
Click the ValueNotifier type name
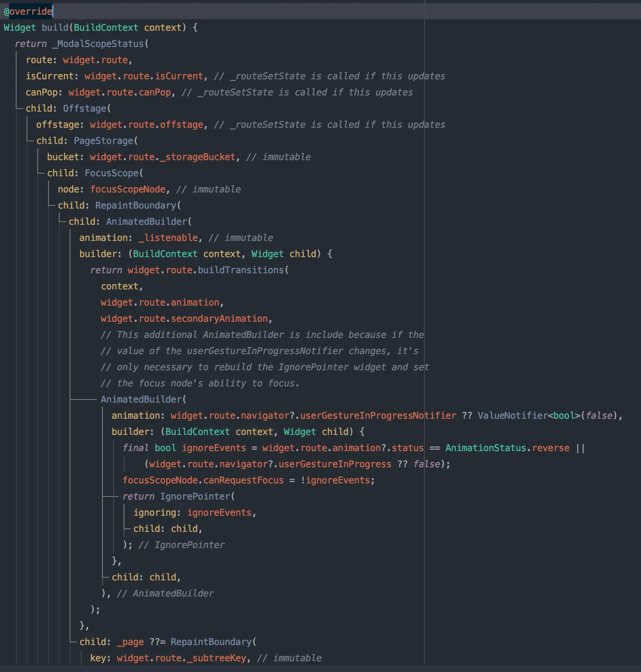click(513, 416)
